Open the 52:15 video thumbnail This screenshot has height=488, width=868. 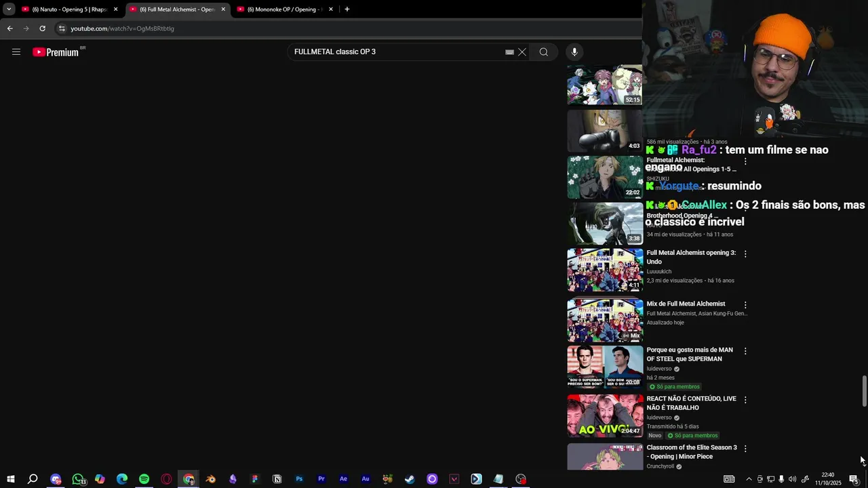[605, 85]
